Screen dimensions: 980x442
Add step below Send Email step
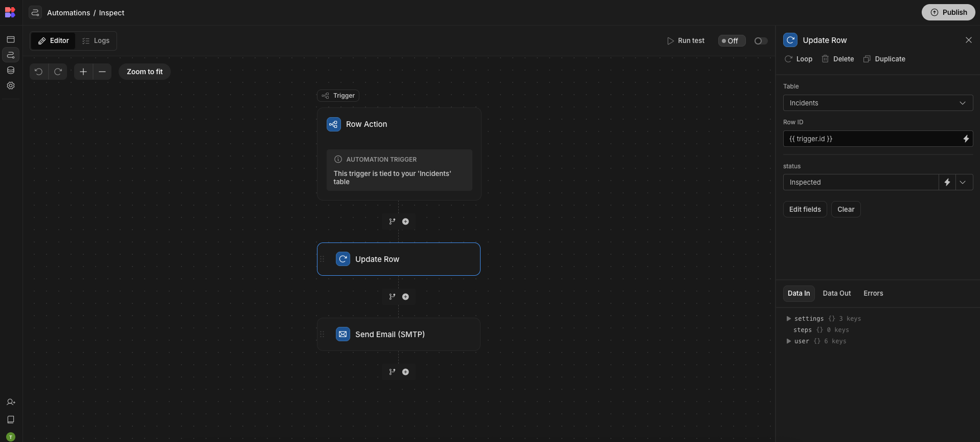pyautogui.click(x=405, y=372)
